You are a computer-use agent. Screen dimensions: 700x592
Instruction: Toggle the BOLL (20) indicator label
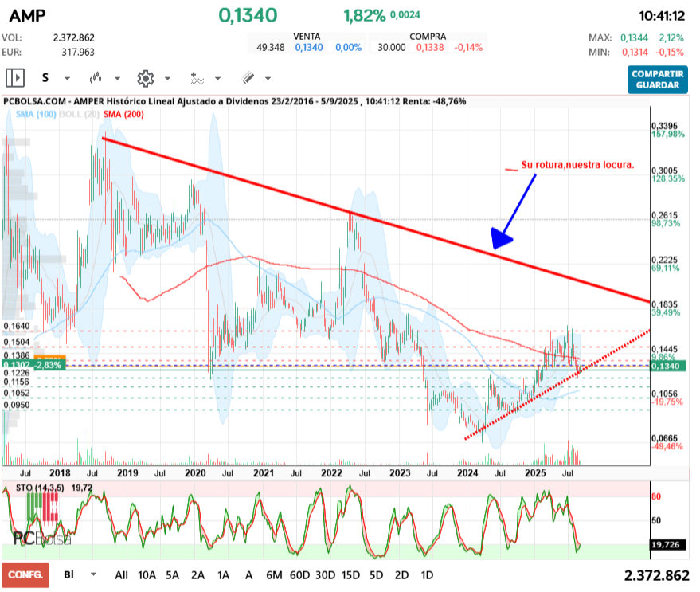click(x=80, y=114)
